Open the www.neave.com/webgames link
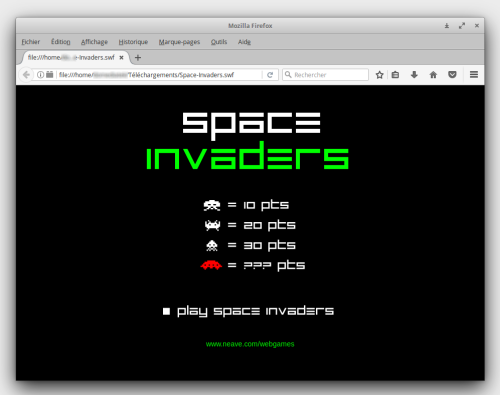The image size is (500, 395). point(250,344)
